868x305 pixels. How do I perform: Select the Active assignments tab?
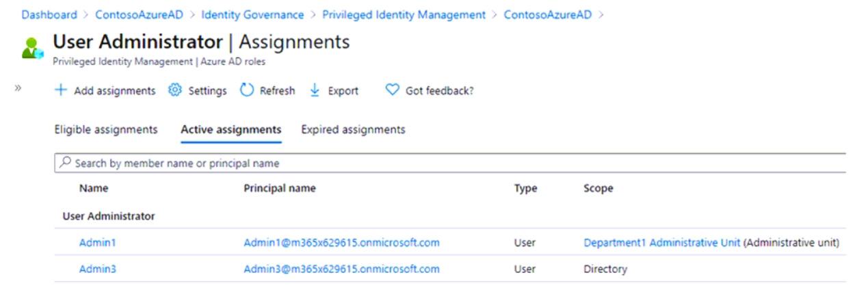point(231,129)
